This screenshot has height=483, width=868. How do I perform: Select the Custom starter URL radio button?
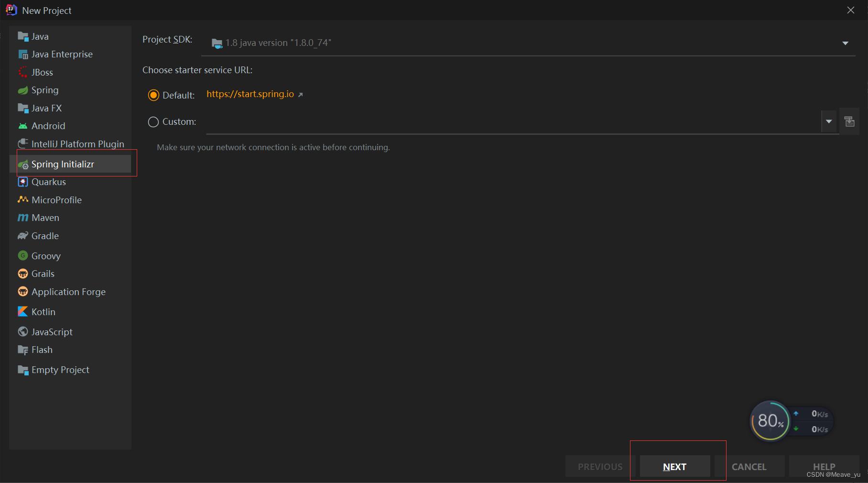(153, 122)
